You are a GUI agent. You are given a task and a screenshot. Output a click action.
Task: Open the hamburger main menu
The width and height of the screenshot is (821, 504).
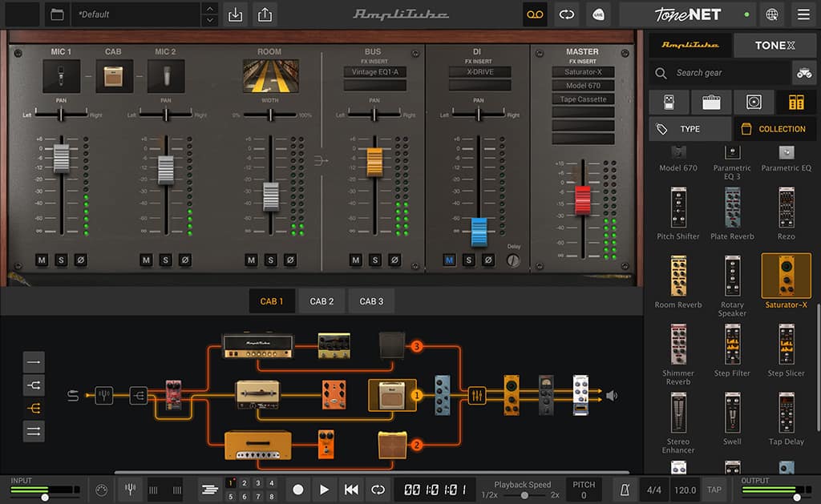click(803, 14)
